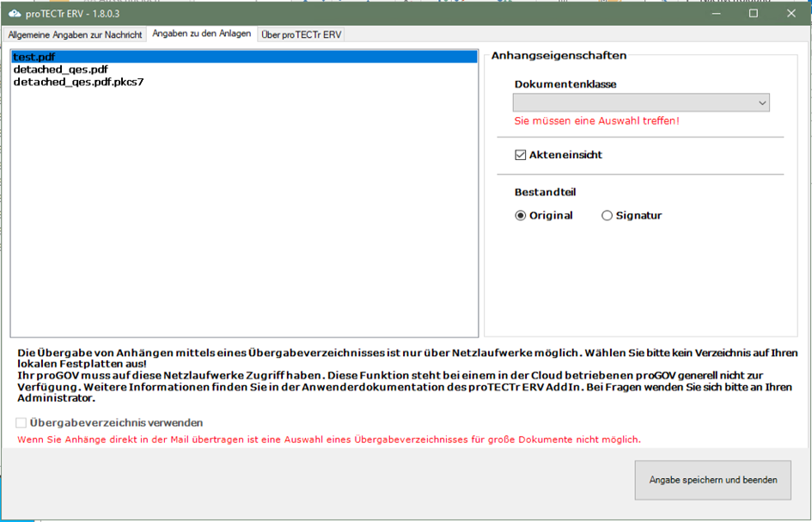Uncheck the Akteneinsicht checkbox
The height and width of the screenshot is (522, 812).
(x=520, y=156)
